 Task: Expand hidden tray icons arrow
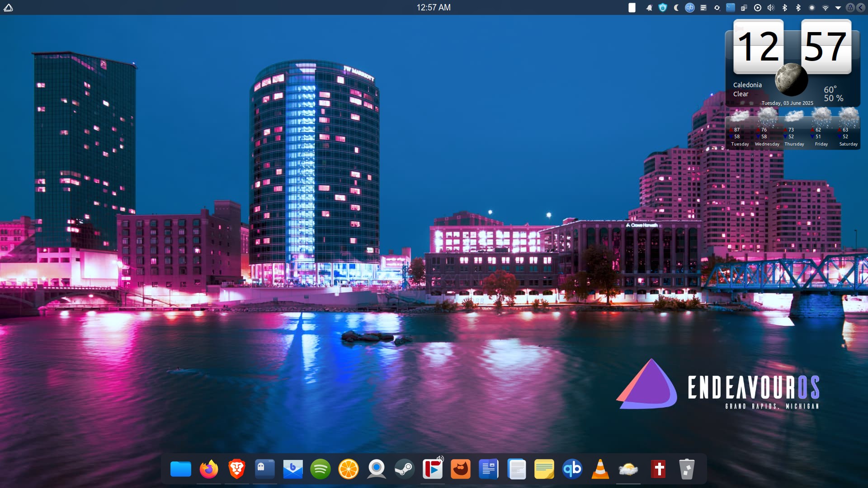pos(838,8)
